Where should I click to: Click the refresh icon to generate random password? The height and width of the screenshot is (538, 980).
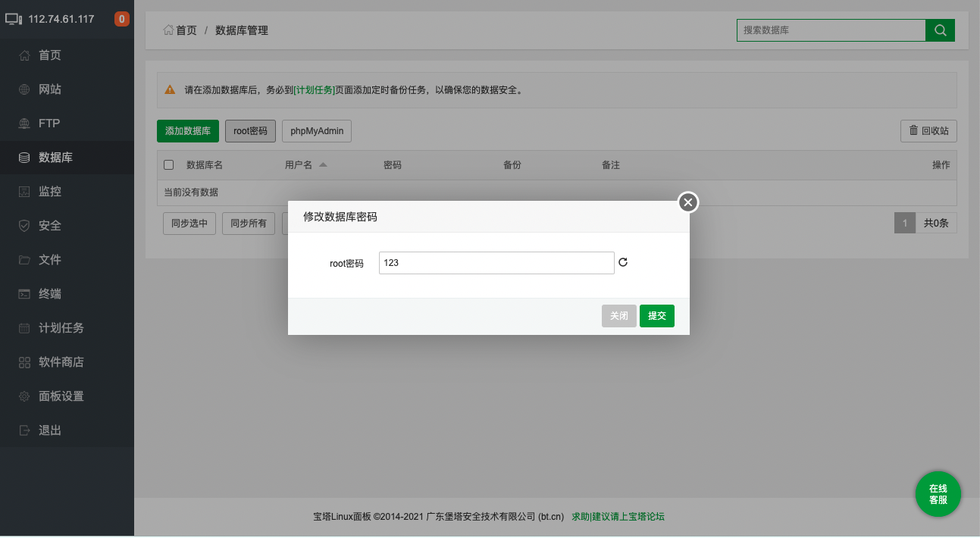coord(623,263)
